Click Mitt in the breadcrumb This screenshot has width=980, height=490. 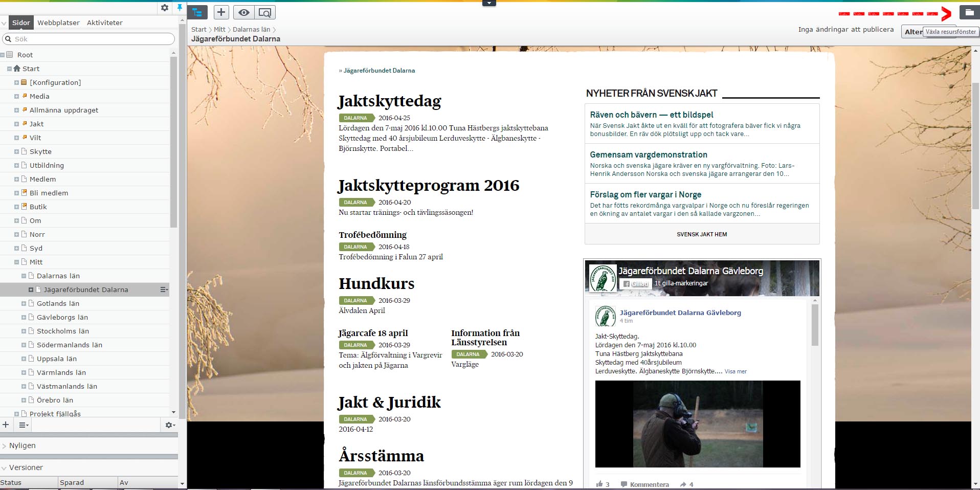pos(219,29)
